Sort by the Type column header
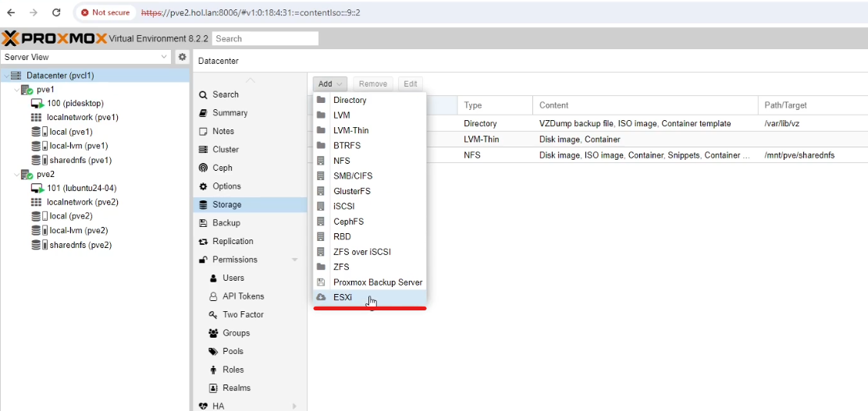Image resolution: width=868 pixels, height=411 pixels. pos(495,105)
